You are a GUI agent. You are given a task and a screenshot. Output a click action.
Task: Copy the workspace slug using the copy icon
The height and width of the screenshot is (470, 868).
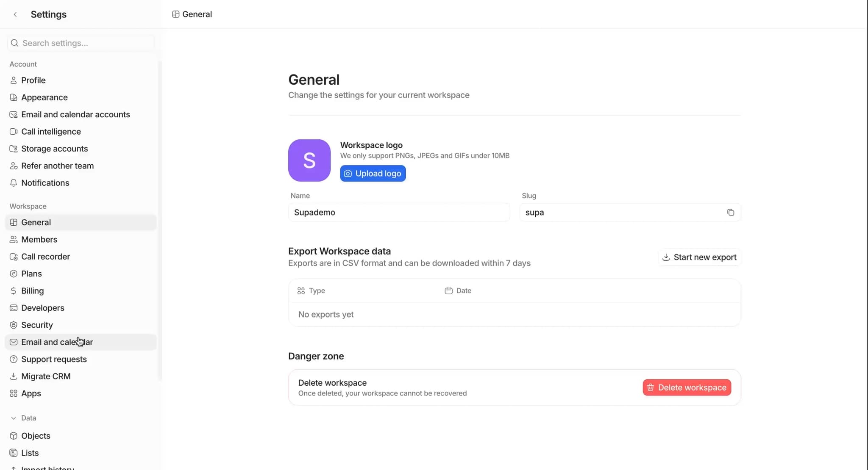coord(731,212)
